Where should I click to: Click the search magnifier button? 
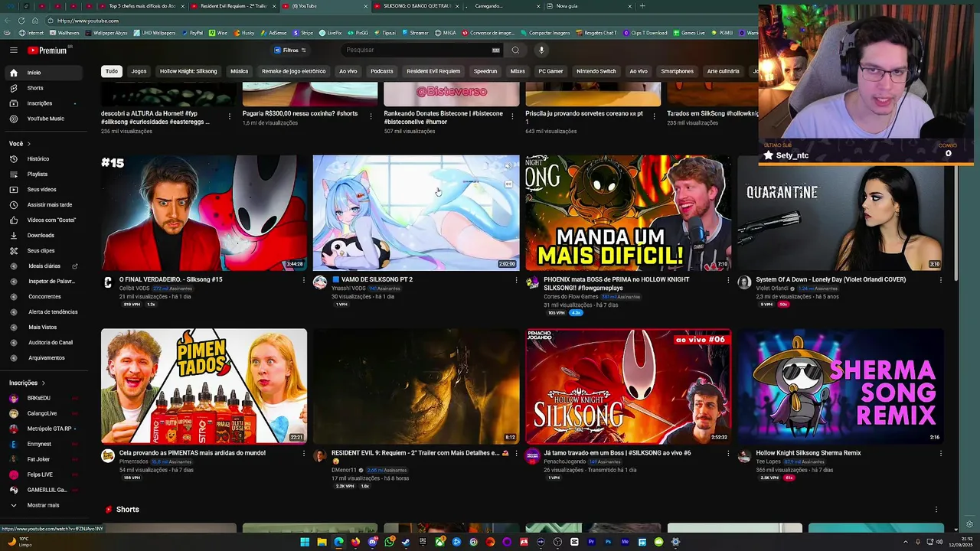pyautogui.click(x=515, y=50)
